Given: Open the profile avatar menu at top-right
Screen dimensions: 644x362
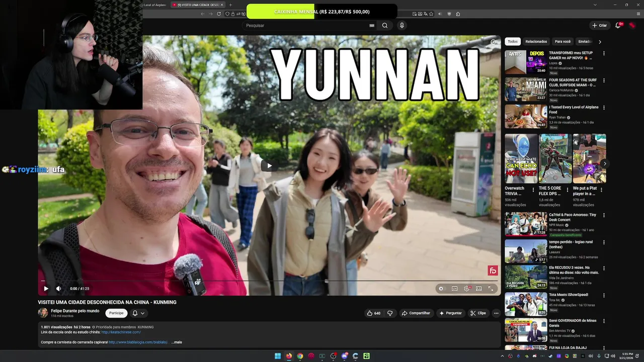Looking at the screenshot, I should [632, 25].
